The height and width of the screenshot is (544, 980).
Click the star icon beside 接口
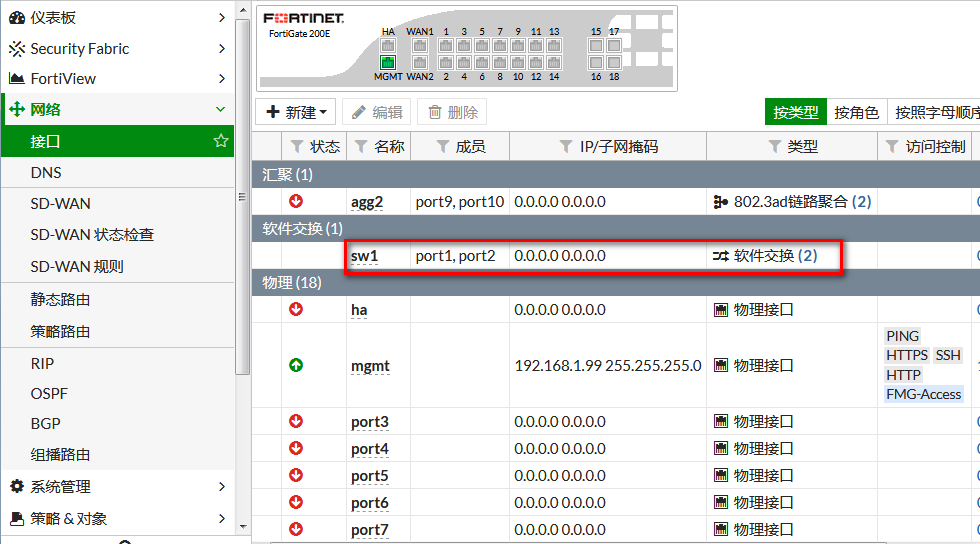221,142
